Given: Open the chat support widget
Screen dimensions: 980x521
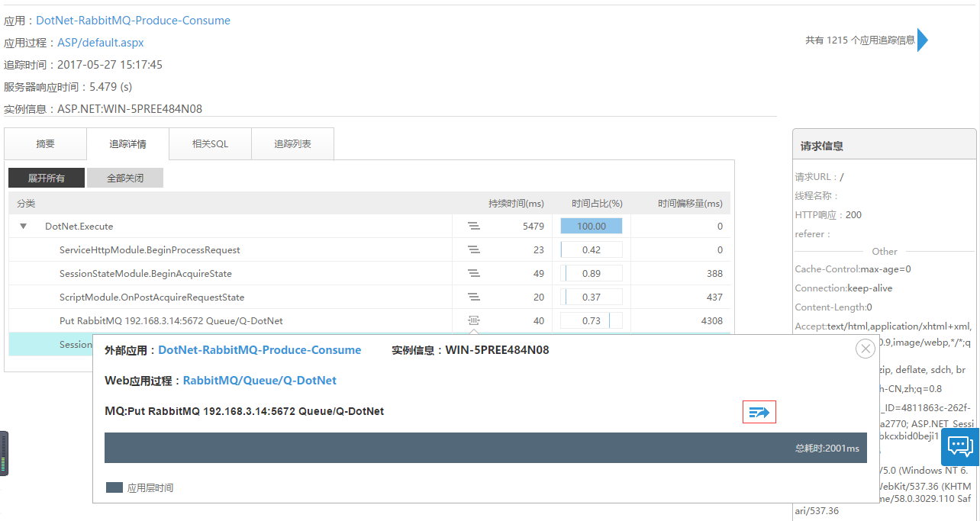Looking at the screenshot, I should pyautogui.click(x=960, y=446).
